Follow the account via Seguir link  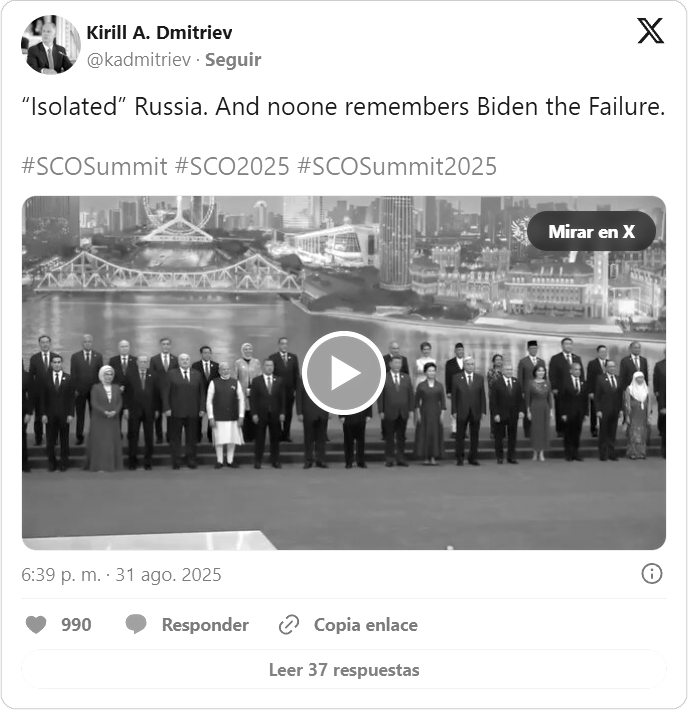(x=233, y=60)
